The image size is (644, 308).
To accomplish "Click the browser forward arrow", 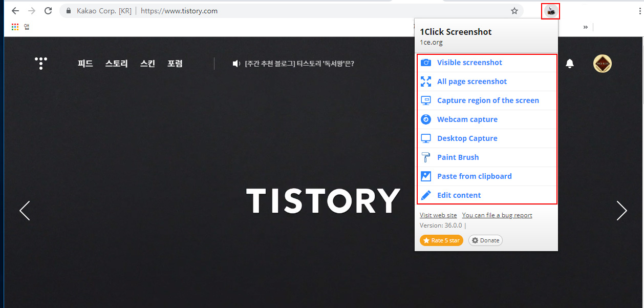I will [32, 11].
